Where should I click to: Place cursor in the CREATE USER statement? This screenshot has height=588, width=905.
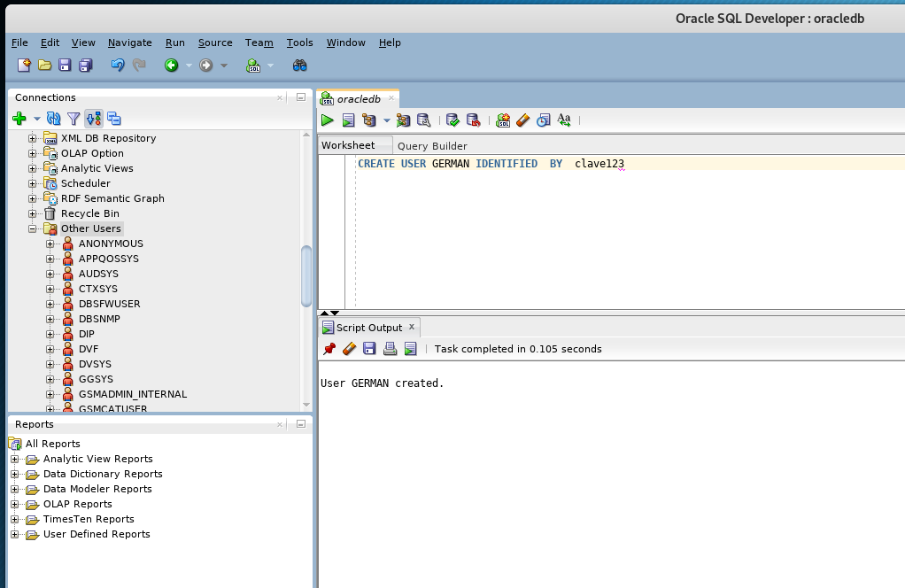[x=487, y=163]
